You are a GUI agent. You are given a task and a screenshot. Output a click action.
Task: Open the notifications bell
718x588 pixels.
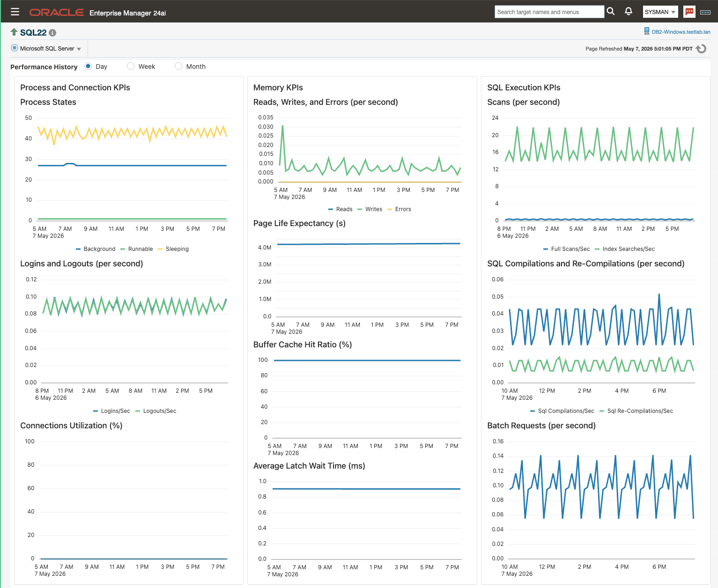click(629, 11)
